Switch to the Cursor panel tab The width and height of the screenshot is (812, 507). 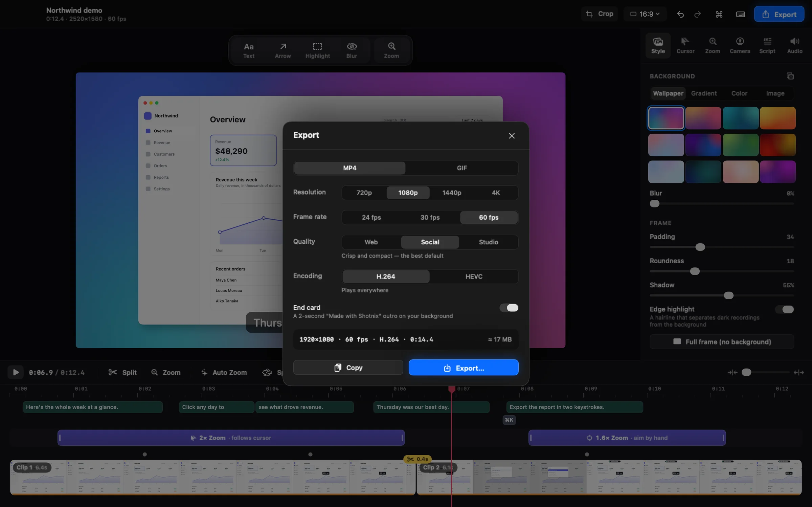click(x=685, y=45)
